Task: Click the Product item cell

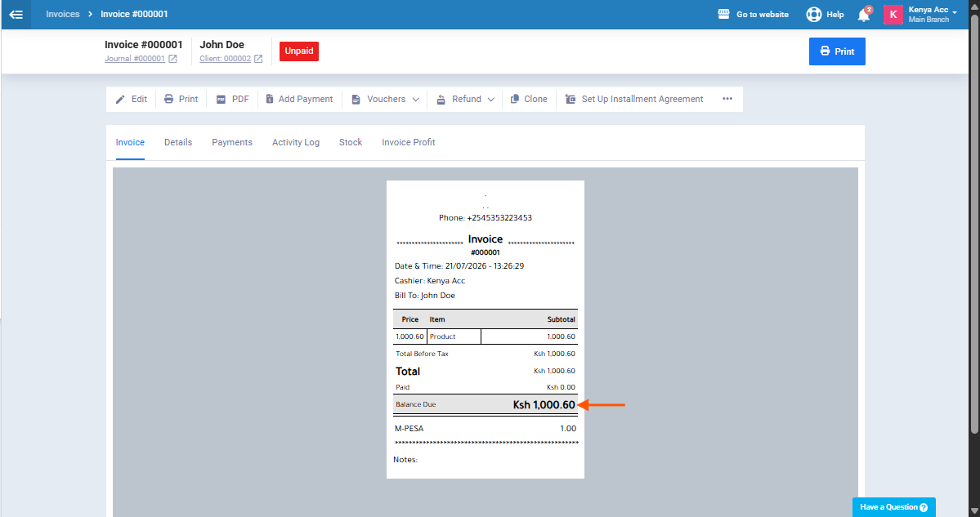Action: tap(454, 336)
